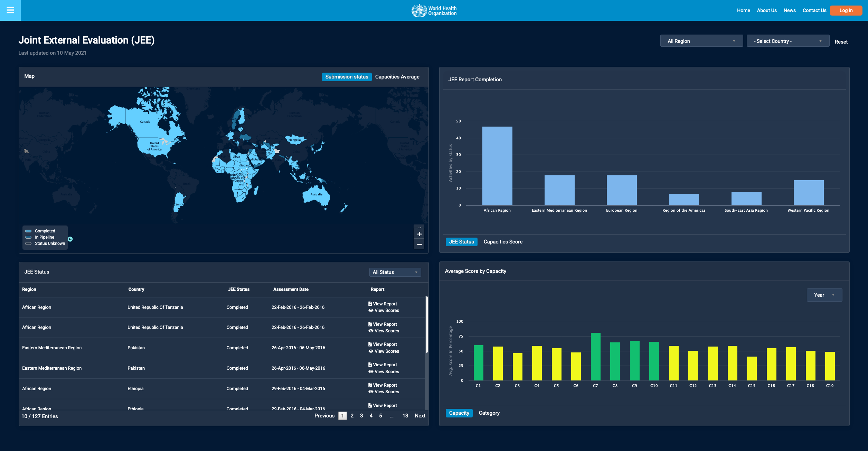
Task: Go to the News page
Action: tap(789, 10)
